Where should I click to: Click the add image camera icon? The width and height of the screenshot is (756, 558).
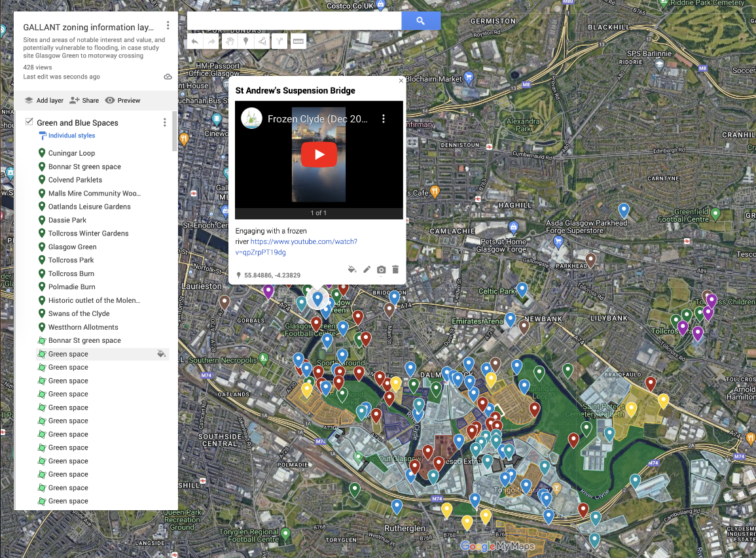382,270
